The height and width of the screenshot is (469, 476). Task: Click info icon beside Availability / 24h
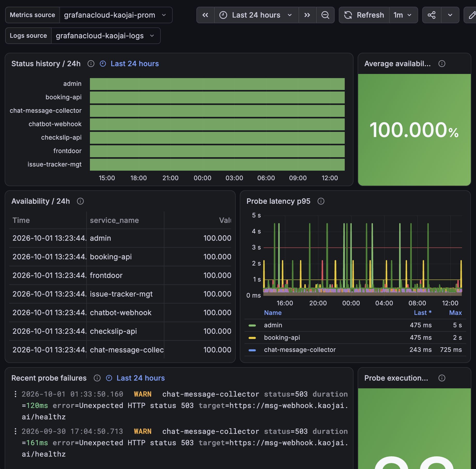tap(80, 201)
